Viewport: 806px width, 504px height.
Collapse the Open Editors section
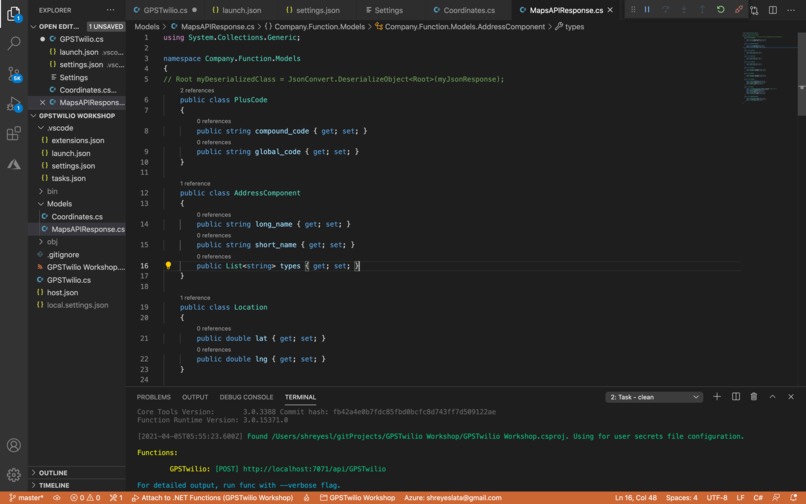[33, 26]
